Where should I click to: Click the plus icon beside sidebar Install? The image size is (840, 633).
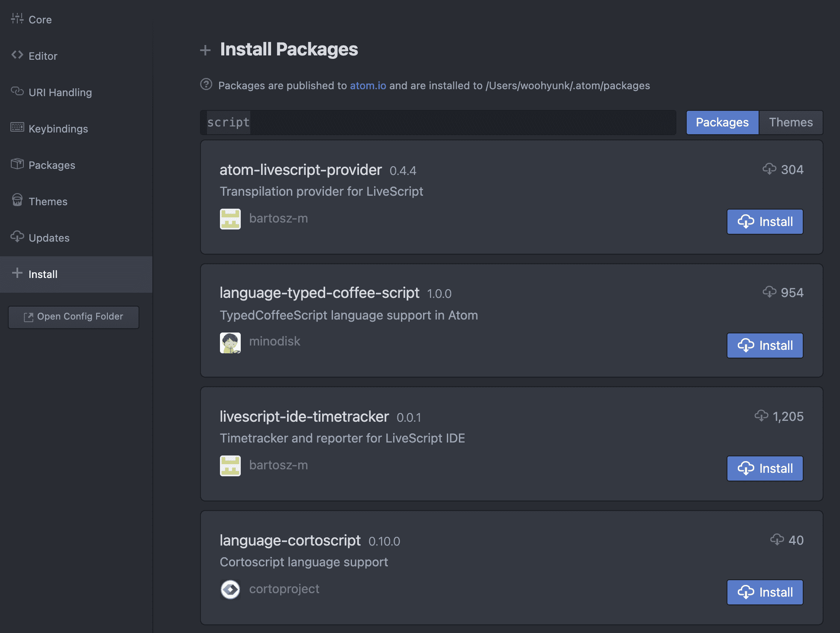point(17,273)
